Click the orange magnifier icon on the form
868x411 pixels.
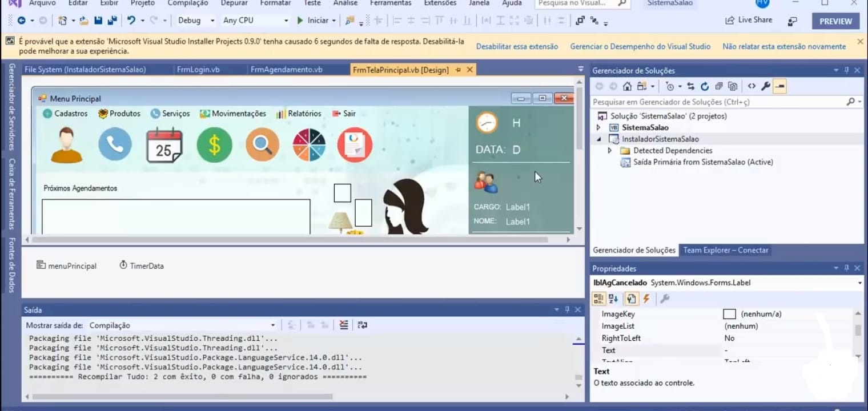pyautogui.click(x=263, y=144)
